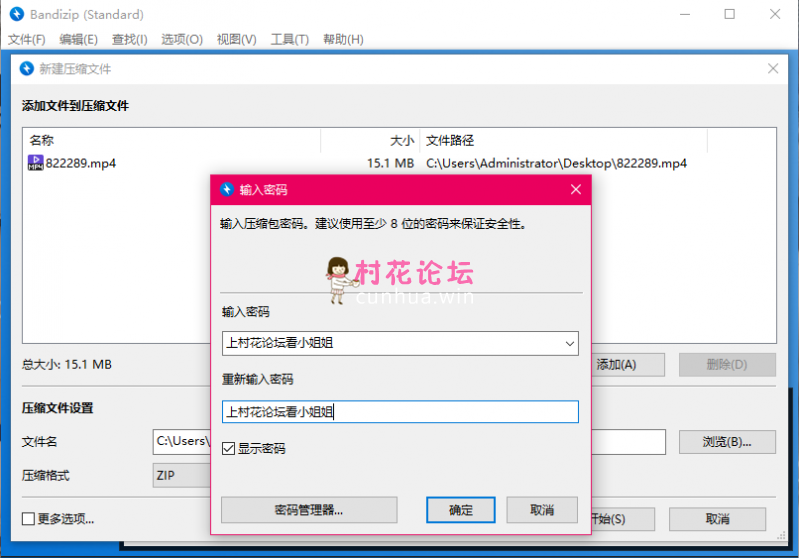Maximize the Bandizip main window
The height and width of the screenshot is (558, 799).
pos(730,14)
